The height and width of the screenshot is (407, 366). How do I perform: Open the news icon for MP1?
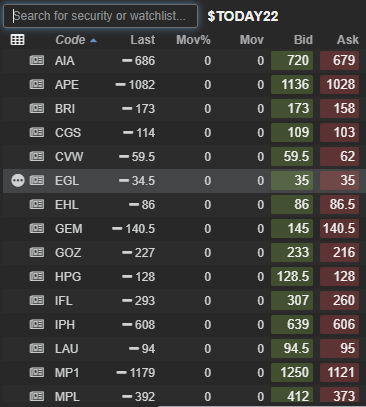point(37,372)
